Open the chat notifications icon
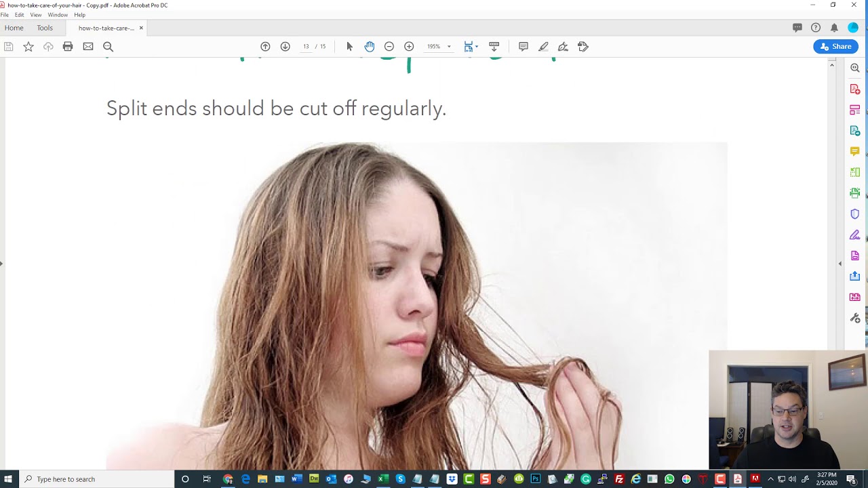868x488 pixels. (x=797, y=28)
